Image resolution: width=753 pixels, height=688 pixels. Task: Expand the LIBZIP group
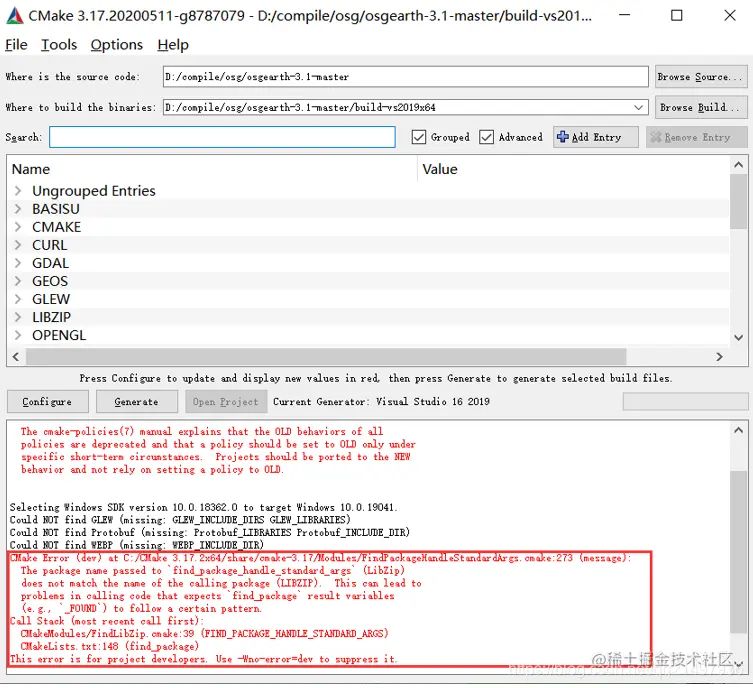point(18,317)
